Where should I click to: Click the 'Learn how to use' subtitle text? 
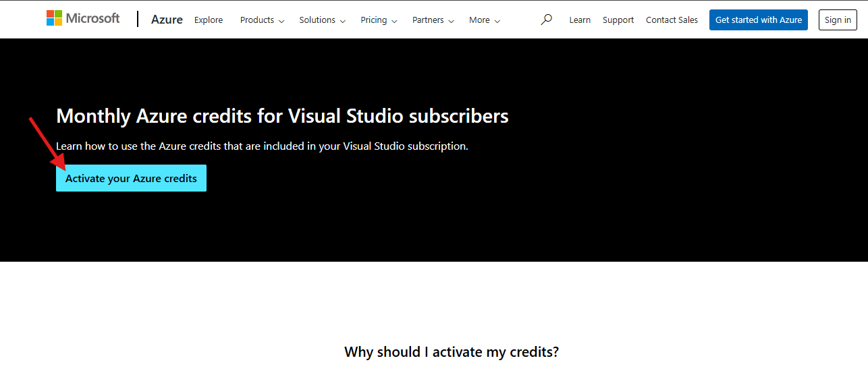(x=262, y=146)
